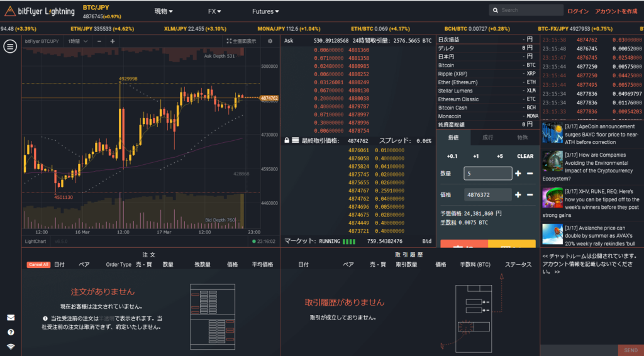Open the help question mark icon

click(x=11, y=332)
